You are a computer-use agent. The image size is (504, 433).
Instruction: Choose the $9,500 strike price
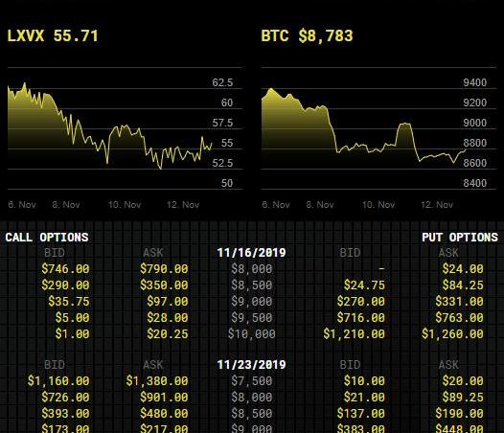coord(251,318)
